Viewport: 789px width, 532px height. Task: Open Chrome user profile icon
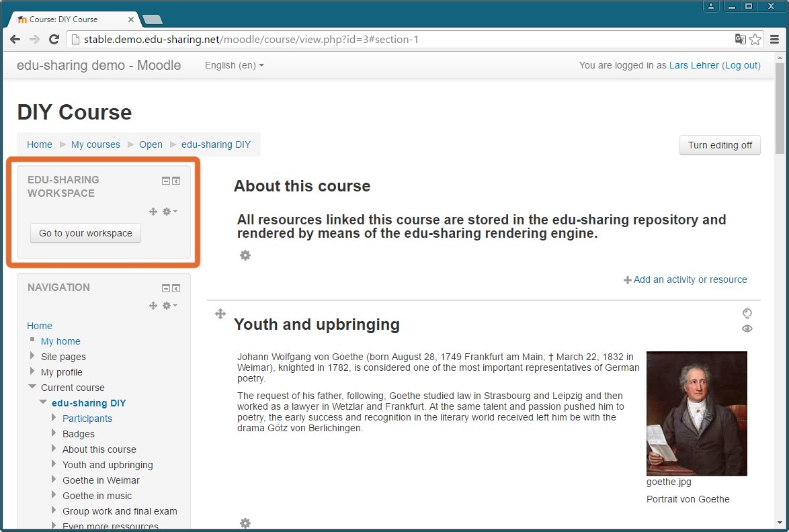711,6
